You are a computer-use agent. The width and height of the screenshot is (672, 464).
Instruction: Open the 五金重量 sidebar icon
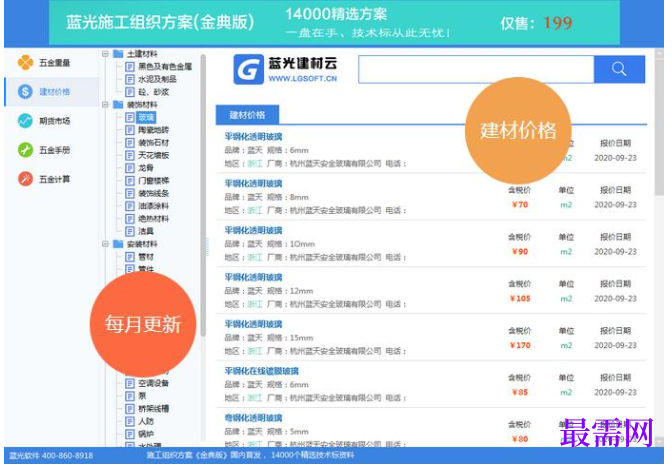pyautogui.click(x=25, y=63)
